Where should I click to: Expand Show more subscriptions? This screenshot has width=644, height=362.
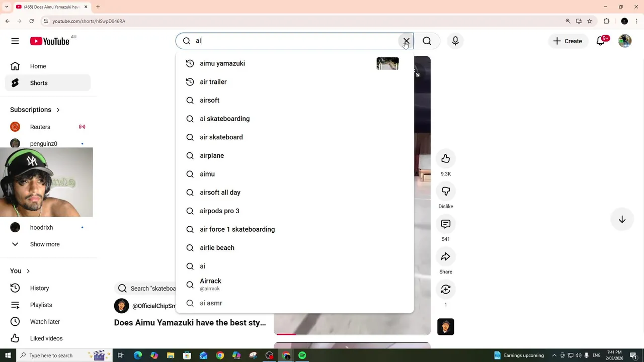48,244
